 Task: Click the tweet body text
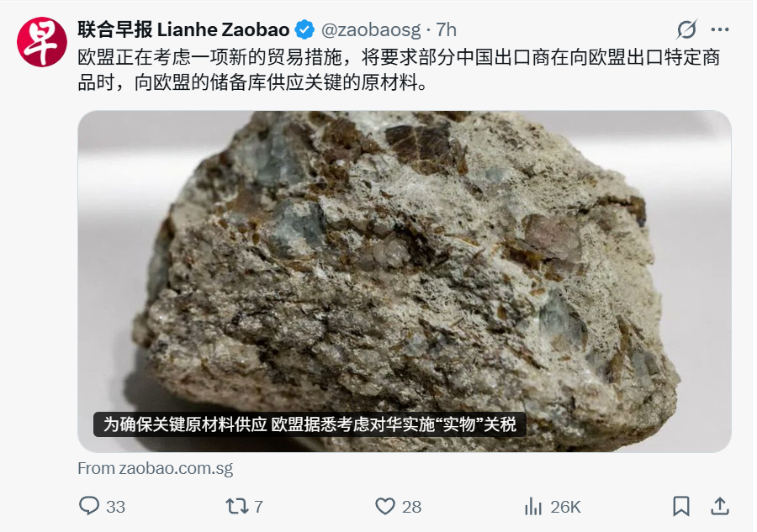pyautogui.click(x=400, y=70)
